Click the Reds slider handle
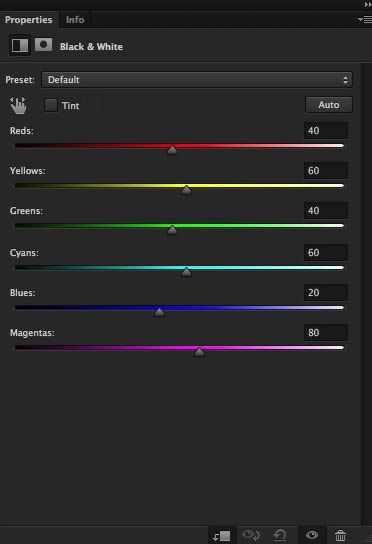This screenshot has height=544, width=372. [x=172, y=150]
